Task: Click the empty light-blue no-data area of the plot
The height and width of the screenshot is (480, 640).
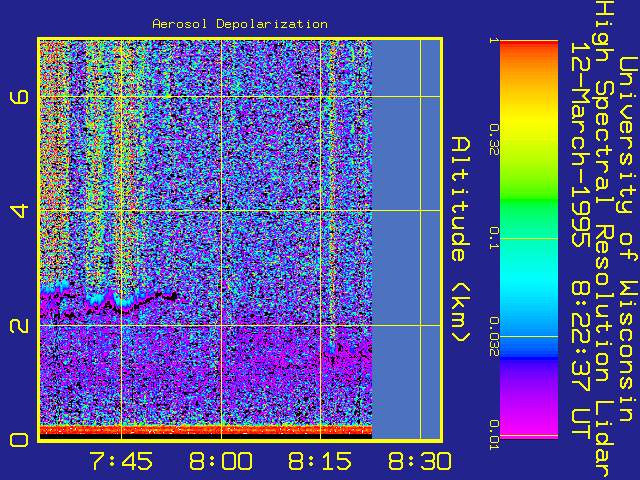Action: (x=406, y=240)
